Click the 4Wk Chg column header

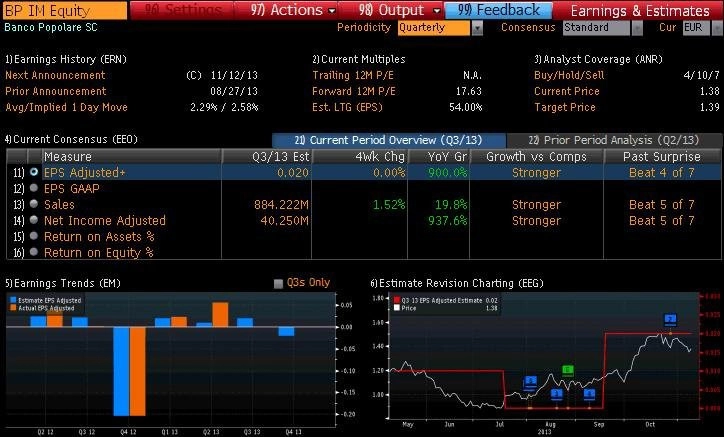click(360, 157)
